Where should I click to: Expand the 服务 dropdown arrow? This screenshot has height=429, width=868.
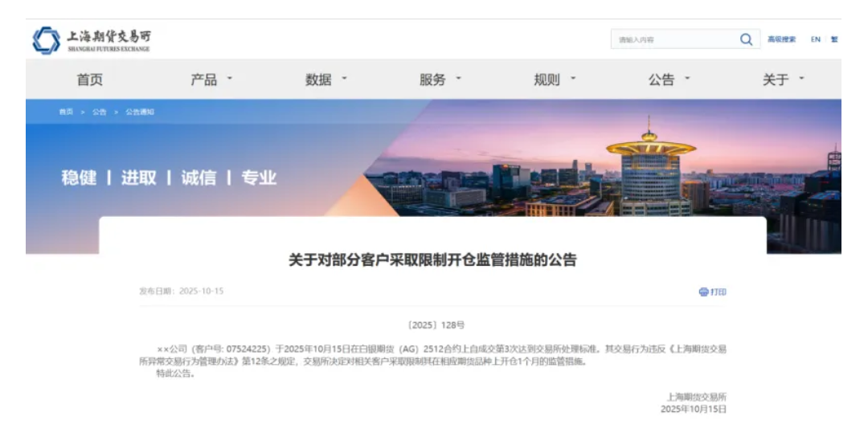pyautogui.click(x=458, y=78)
